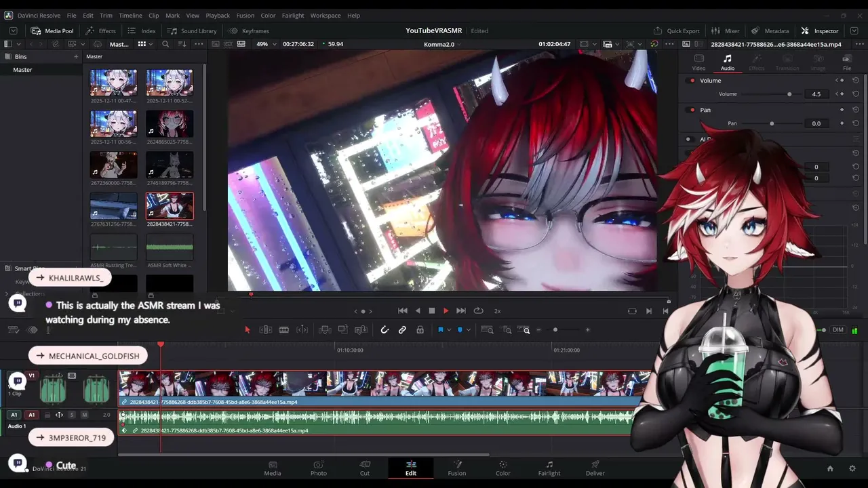Switch to the File inspector tab
This screenshot has height=488, width=868.
coord(847,62)
